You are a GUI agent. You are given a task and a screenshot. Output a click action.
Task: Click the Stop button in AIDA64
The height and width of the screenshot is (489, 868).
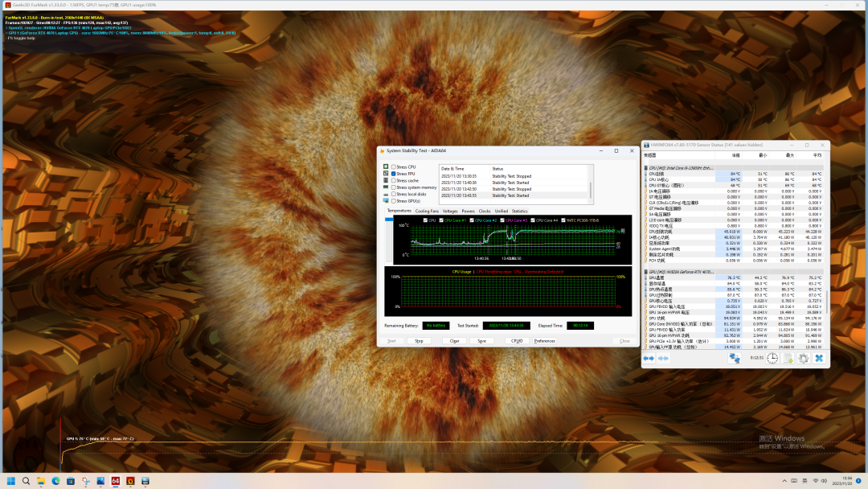coord(419,341)
